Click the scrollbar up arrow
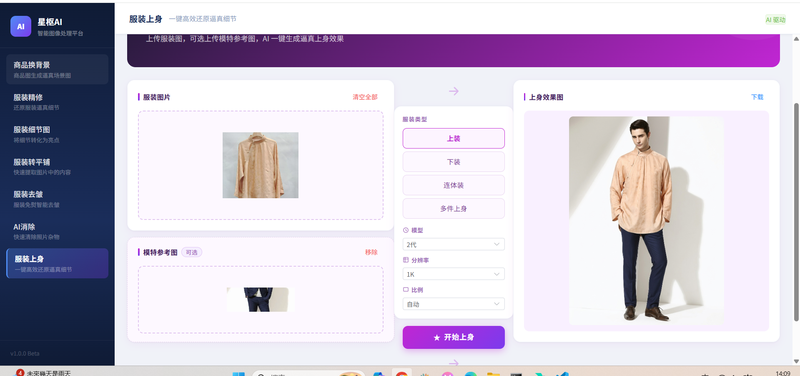Image resolution: width=800 pixels, height=376 pixels. point(796,39)
